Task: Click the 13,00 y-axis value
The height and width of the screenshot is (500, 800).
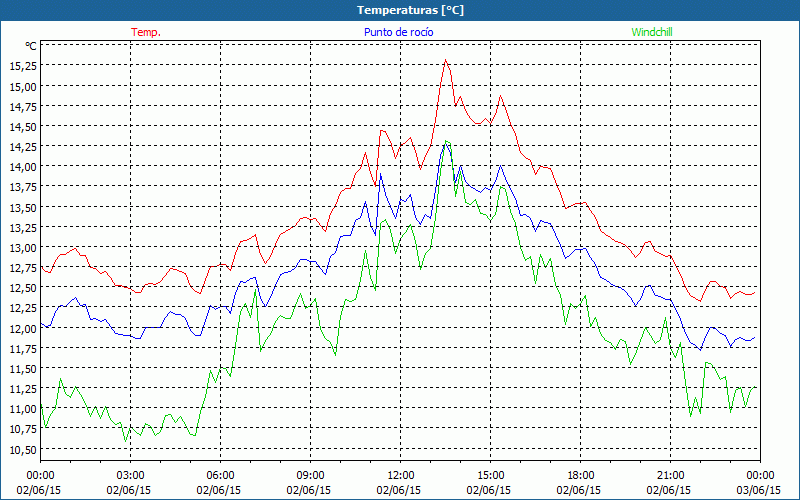Action: [23, 247]
